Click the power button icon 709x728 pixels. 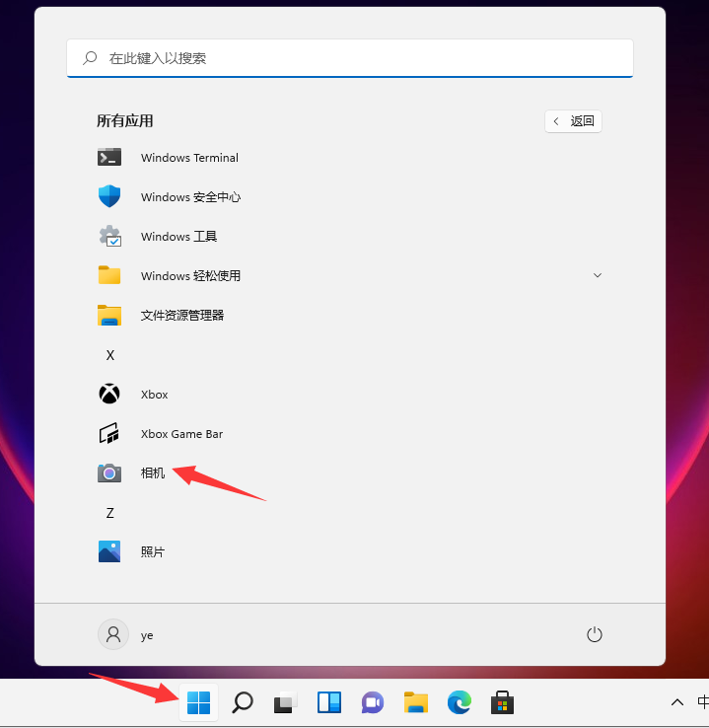(595, 634)
